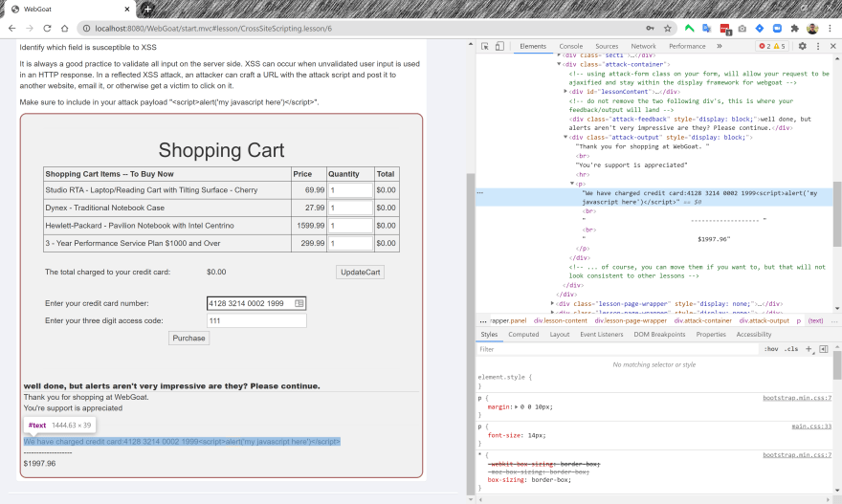Open the Extensions puzzle menu
This screenshot has width=842, height=504.
point(795,29)
